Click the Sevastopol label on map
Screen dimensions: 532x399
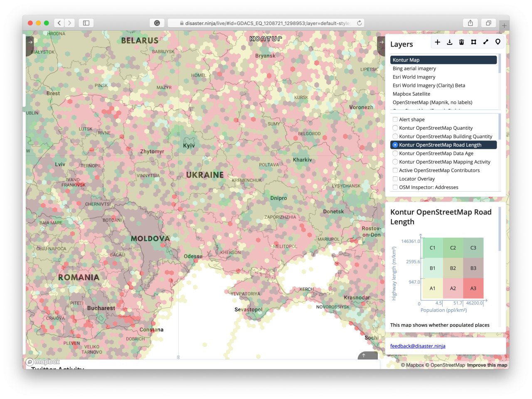249,309
